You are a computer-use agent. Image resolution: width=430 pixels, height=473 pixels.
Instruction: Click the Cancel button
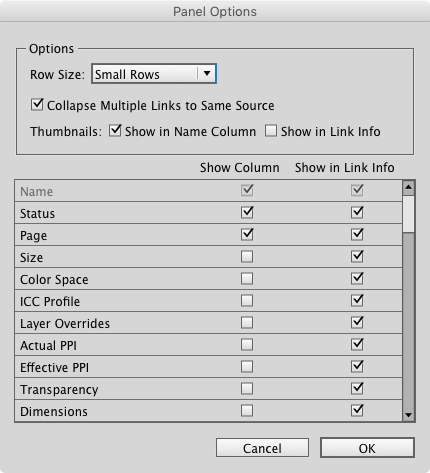[x=262, y=448]
